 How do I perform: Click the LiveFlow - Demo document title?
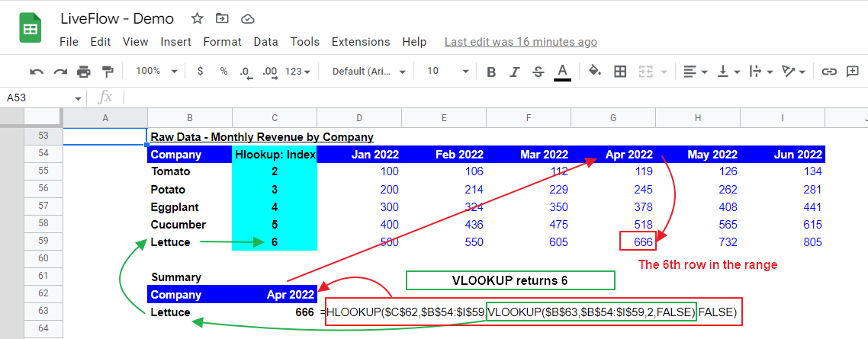point(117,19)
